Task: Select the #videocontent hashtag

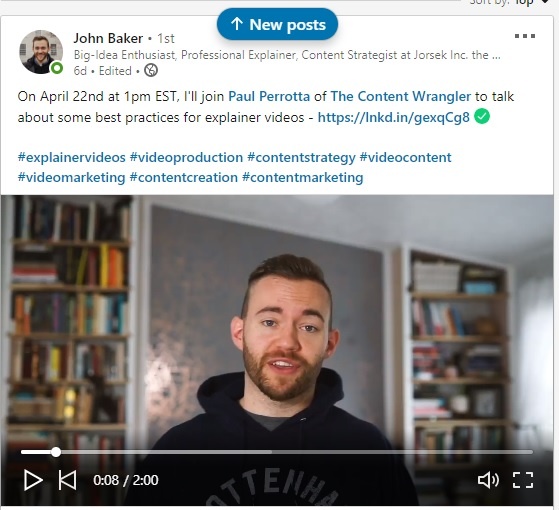Action: tap(405, 158)
